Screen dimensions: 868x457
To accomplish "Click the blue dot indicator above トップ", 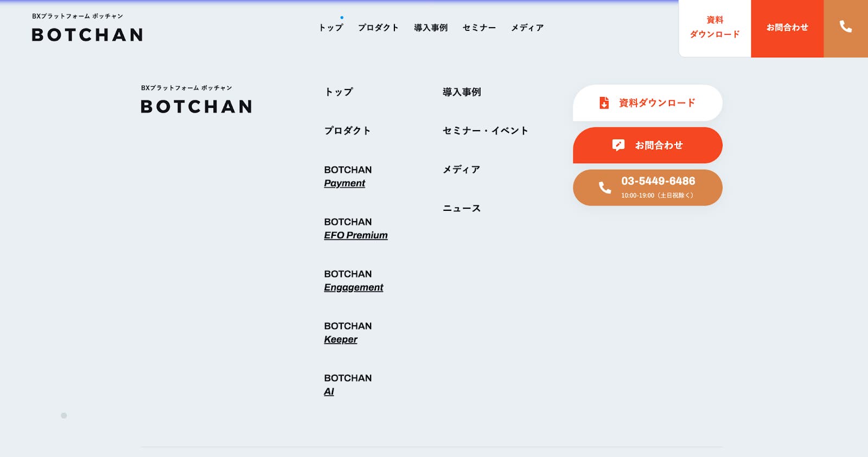I will [x=341, y=17].
